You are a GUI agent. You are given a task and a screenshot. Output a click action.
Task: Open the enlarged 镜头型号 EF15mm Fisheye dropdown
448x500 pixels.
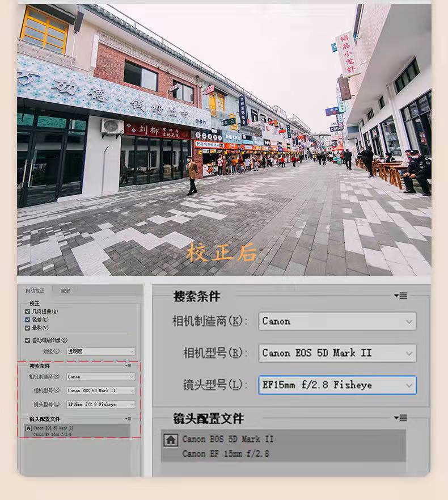point(337,385)
